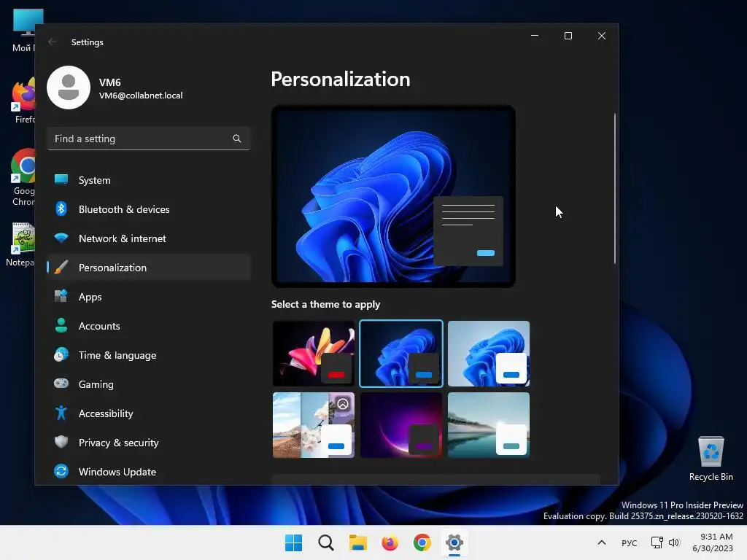Open Time & language settings
This screenshot has height=560, width=747.
coord(149,355)
